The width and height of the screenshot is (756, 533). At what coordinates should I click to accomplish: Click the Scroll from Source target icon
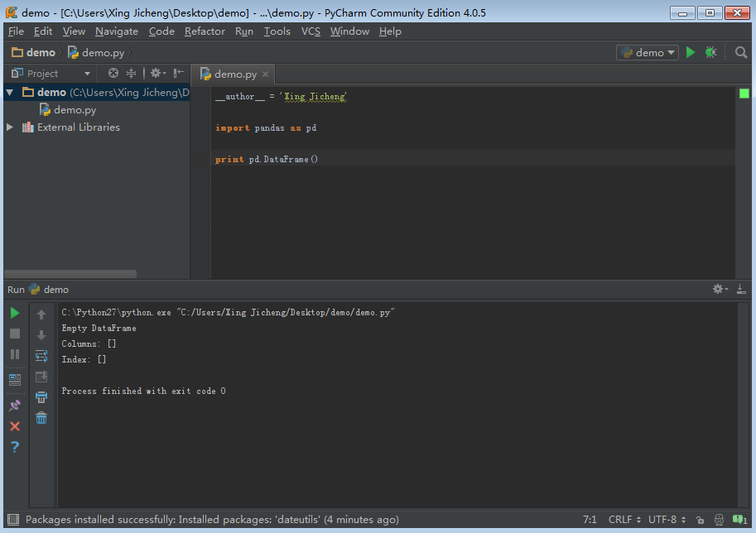113,73
